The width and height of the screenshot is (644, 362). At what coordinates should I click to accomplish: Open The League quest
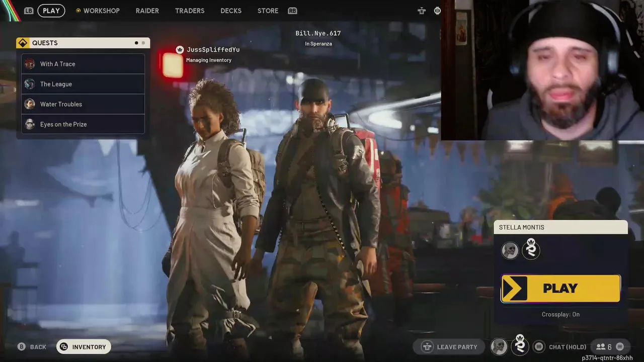tap(83, 84)
